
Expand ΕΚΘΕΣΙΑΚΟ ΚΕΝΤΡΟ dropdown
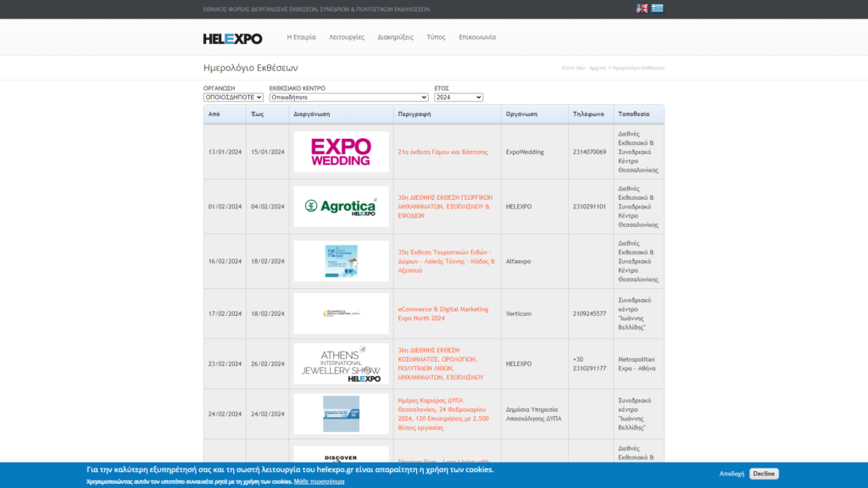(x=348, y=97)
